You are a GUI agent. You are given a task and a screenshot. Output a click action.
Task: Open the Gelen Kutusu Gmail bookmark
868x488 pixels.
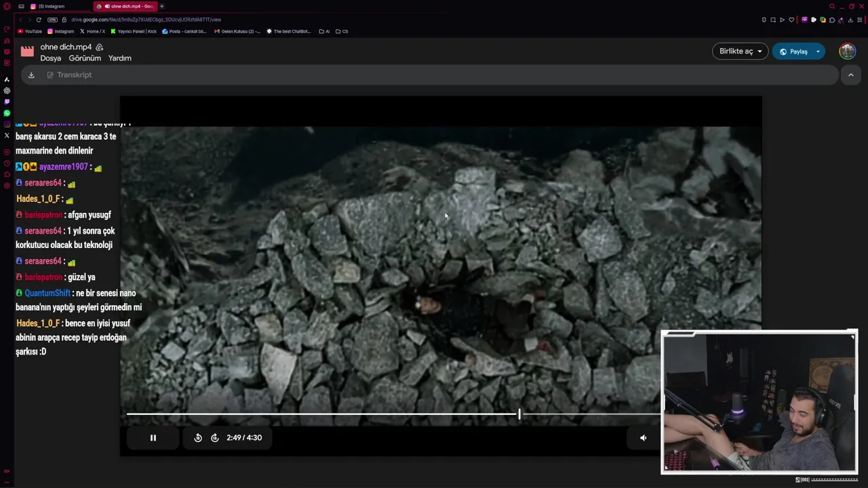pyautogui.click(x=237, y=31)
